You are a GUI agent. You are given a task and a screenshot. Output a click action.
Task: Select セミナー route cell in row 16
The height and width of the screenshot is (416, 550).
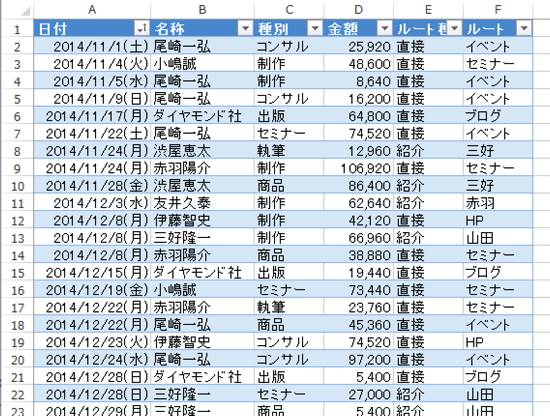(498, 290)
